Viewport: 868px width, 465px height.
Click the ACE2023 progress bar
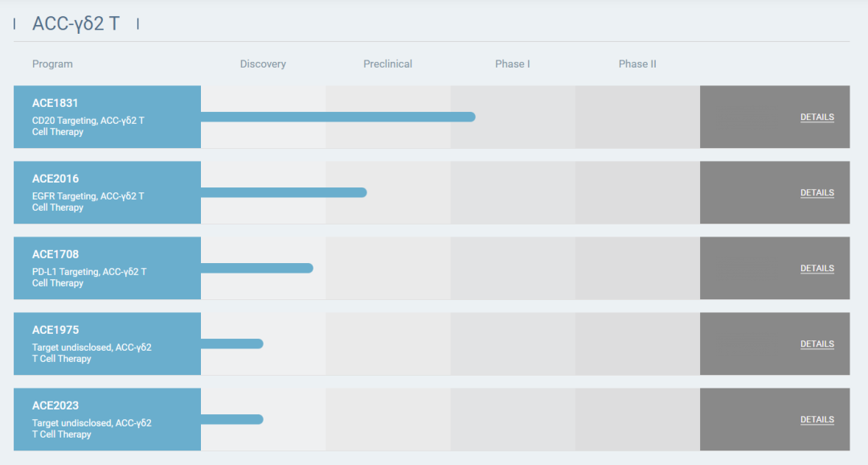pos(232,420)
